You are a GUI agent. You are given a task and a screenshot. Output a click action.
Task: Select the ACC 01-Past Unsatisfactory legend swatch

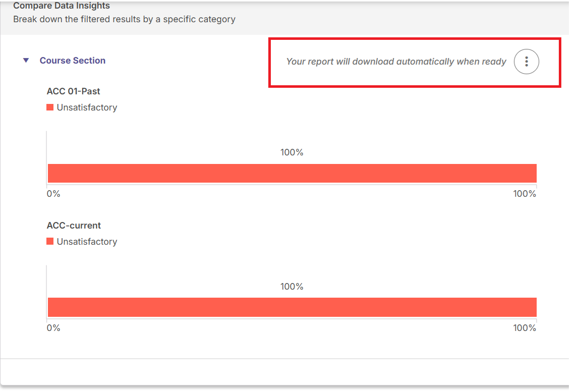[50, 107]
